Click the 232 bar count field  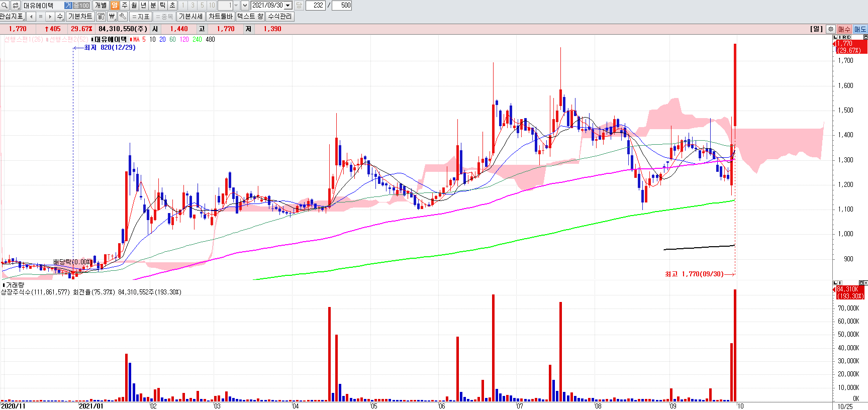pyautogui.click(x=316, y=5)
